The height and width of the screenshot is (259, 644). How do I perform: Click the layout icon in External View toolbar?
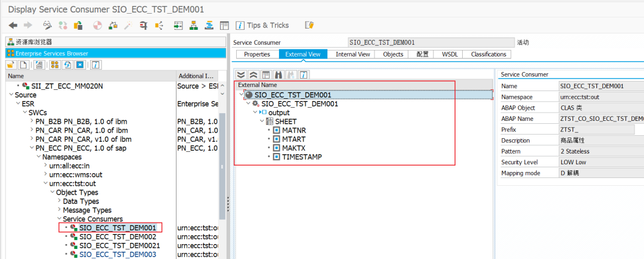coord(266,74)
